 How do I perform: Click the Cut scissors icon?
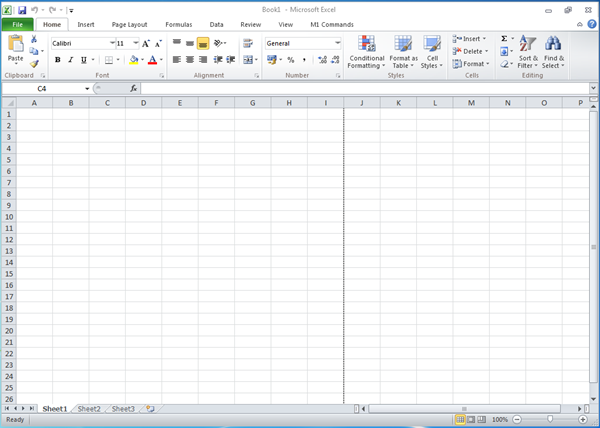[34, 39]
